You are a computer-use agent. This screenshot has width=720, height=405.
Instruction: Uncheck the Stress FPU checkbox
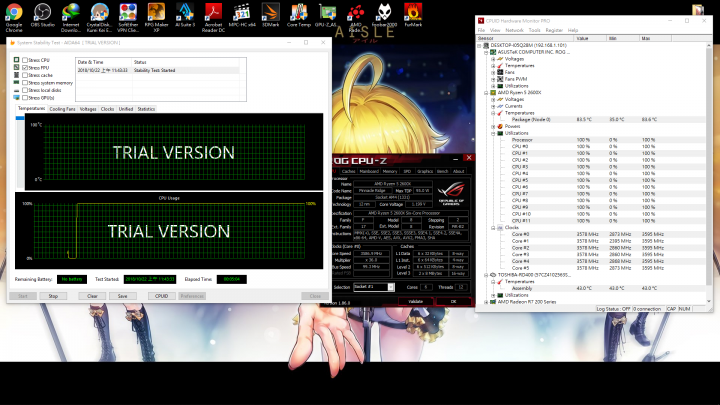tap(25, 68)
